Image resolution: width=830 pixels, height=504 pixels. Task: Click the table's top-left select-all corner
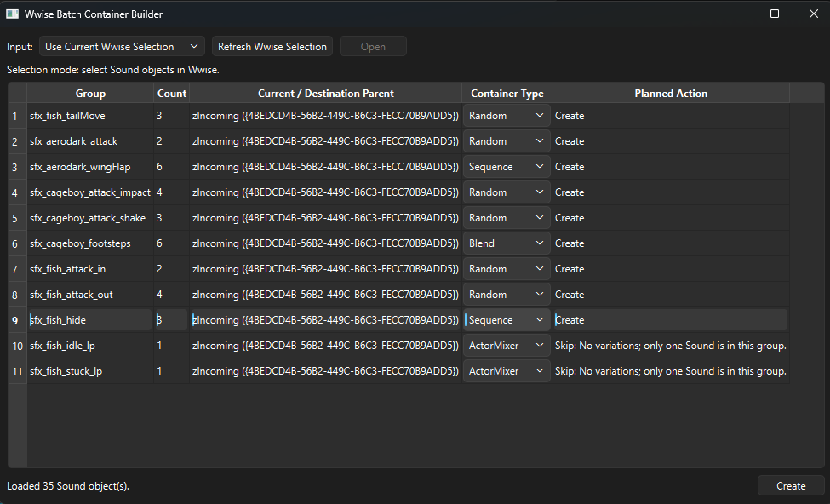pos(17,93)
